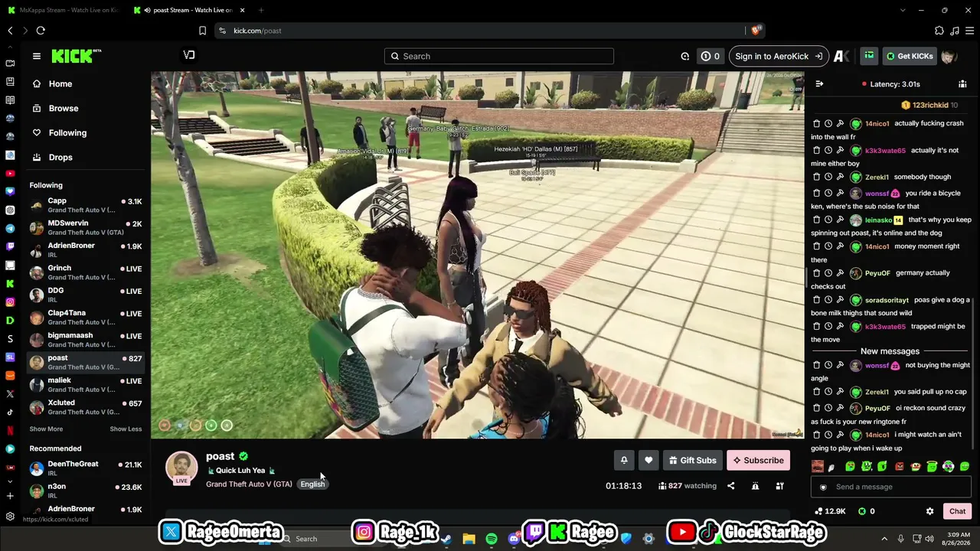Toggle the notification bell for poast
This screenshot has height=551, width=980.
(624, 460)
